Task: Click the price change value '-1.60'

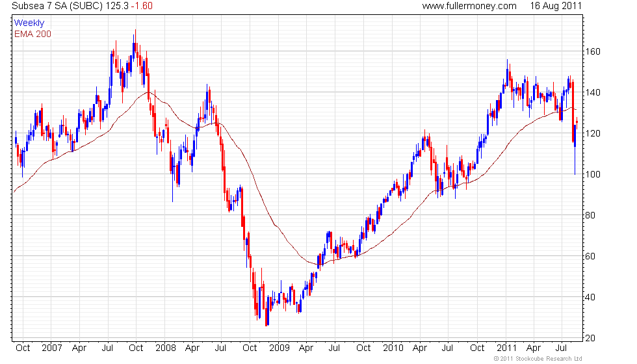Action: [142, 6]
